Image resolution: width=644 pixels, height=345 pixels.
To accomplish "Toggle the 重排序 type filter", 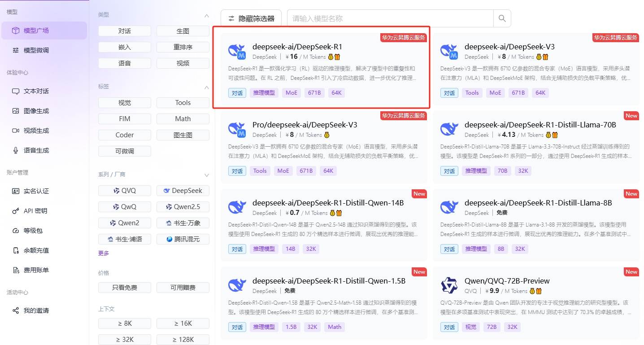I will pyautogui.click(x=183, y=47).
